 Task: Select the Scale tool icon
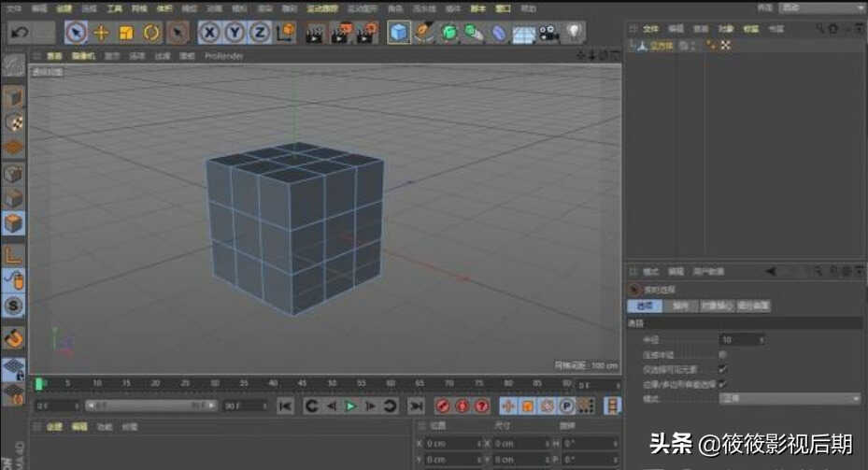(x=126, y=34)
